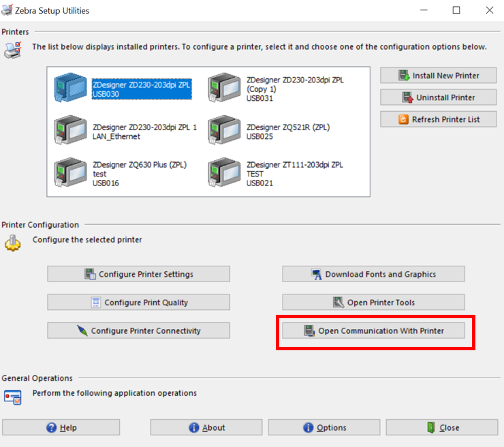The width and height of the screenshot is (504, 447).
Task: Open Communication With Printer
Action: click(x=373, y=330)
